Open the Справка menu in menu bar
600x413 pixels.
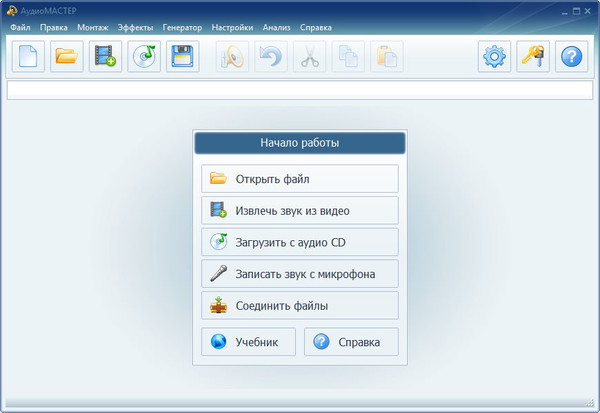pyautogui.click(x=316, y=28)
